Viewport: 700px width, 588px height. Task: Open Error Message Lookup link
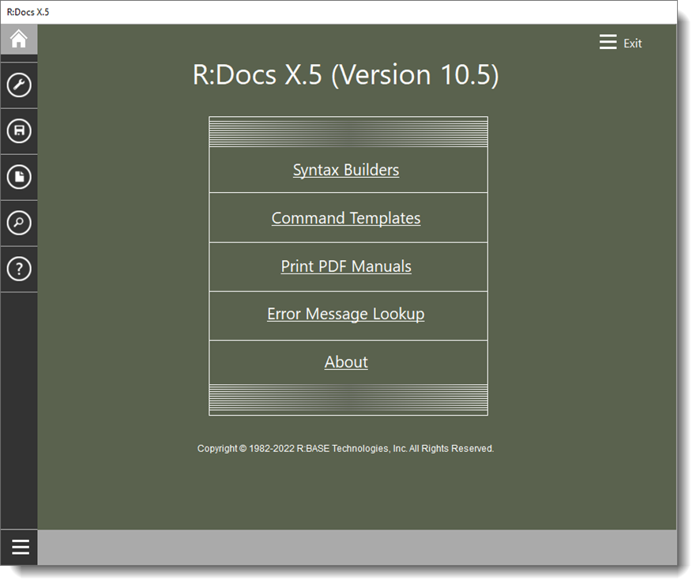tap(346, 315)
